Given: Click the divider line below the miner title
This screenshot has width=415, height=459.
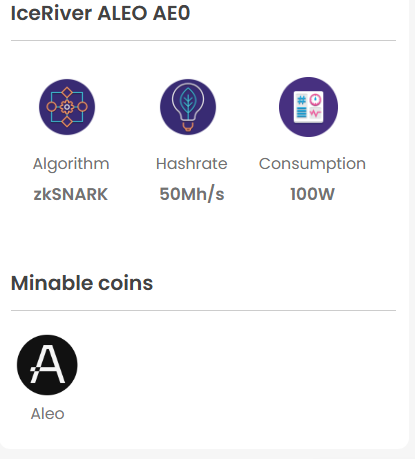Looking at the screenshot, I should coord(203,41).
